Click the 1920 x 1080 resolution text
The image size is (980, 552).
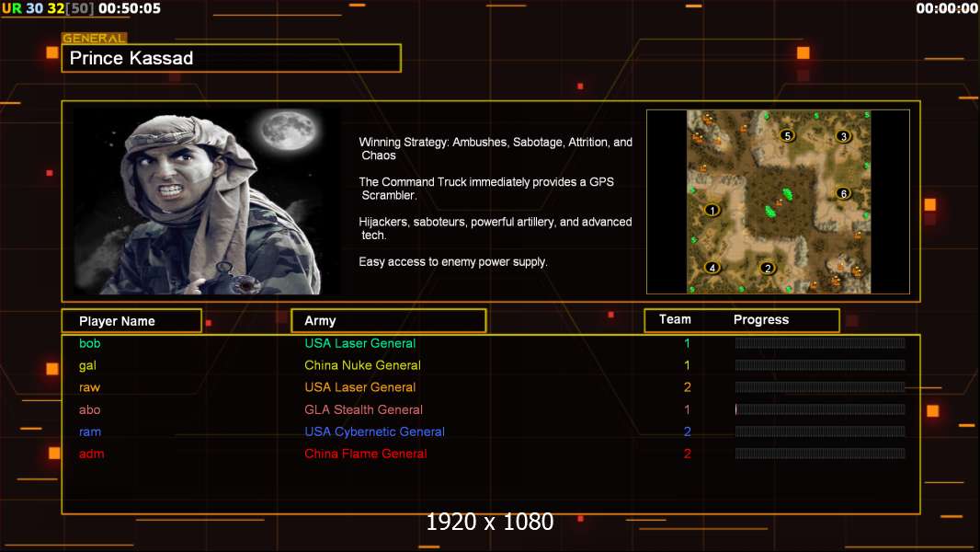pyautogui.click(x=489, y=522)
